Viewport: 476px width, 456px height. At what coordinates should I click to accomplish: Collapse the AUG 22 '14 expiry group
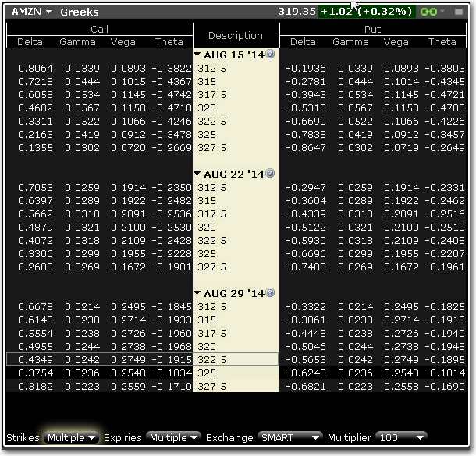197,174
